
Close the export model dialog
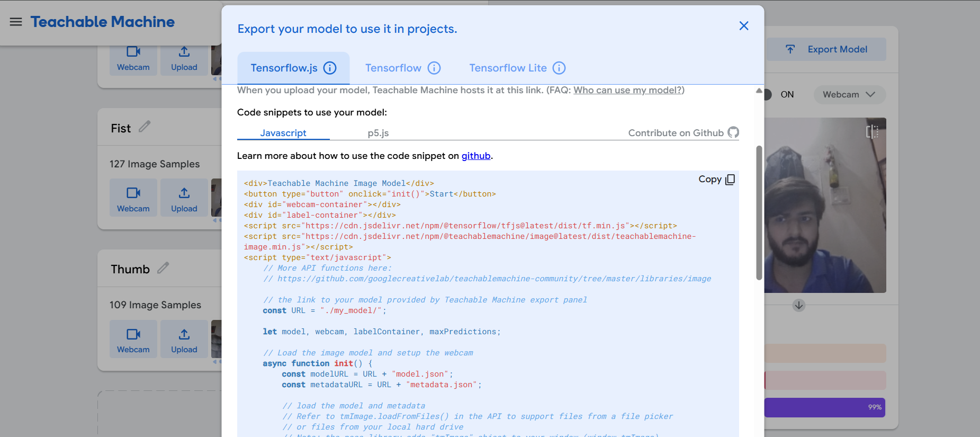click(744, 26)
